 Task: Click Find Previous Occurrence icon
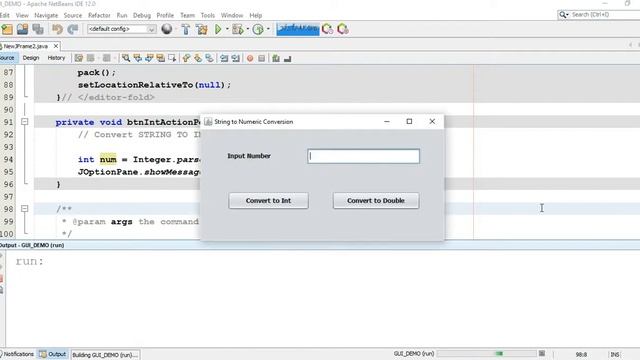point(138,58)
